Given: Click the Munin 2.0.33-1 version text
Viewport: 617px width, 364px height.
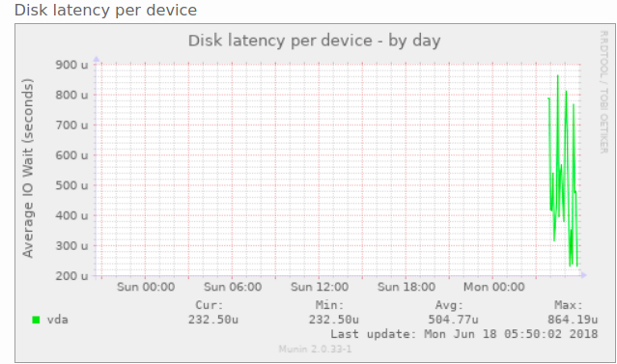Looking at the screenshot, I should click(315, 350).
